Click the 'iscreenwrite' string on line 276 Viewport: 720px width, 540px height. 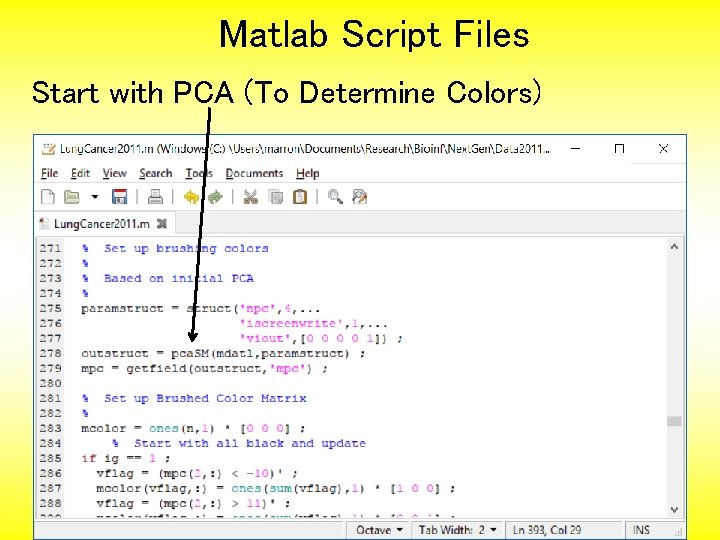click(x=291, y=323)
